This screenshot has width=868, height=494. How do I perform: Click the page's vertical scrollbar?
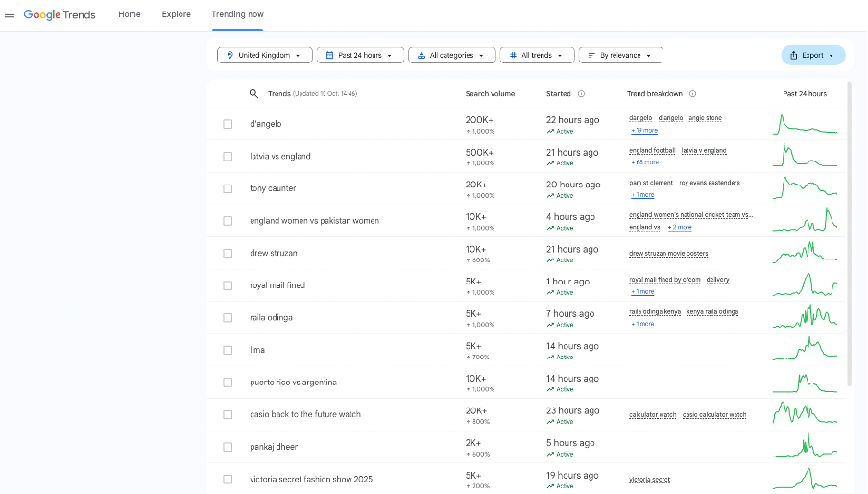[x=850, y=240]
